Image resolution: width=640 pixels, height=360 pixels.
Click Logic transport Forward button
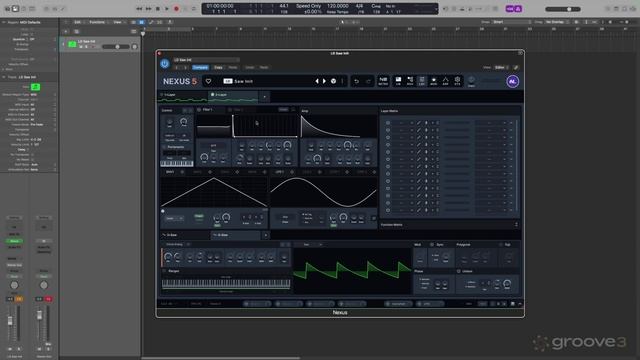tap(149, 9)
